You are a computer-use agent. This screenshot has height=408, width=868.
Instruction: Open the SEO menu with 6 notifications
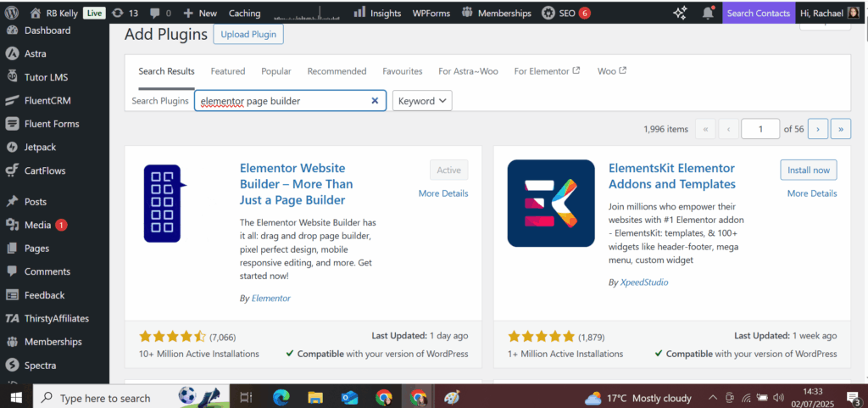tap(565, 13)
